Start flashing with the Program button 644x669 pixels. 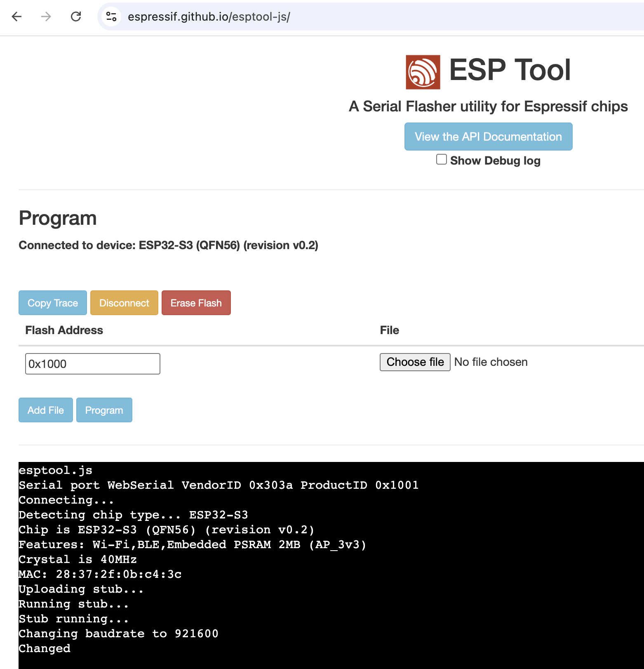(104, 410)
